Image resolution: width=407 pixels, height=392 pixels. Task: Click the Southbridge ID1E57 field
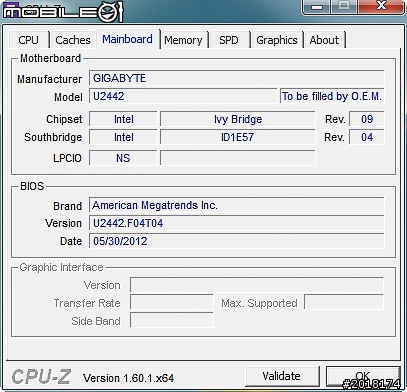coord(238,137)
